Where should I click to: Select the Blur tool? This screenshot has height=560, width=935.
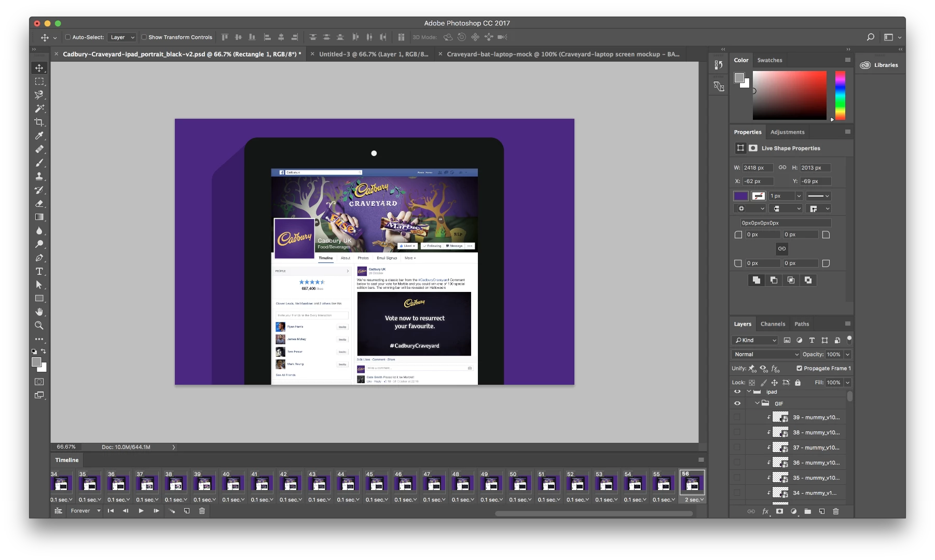point(39,231)
